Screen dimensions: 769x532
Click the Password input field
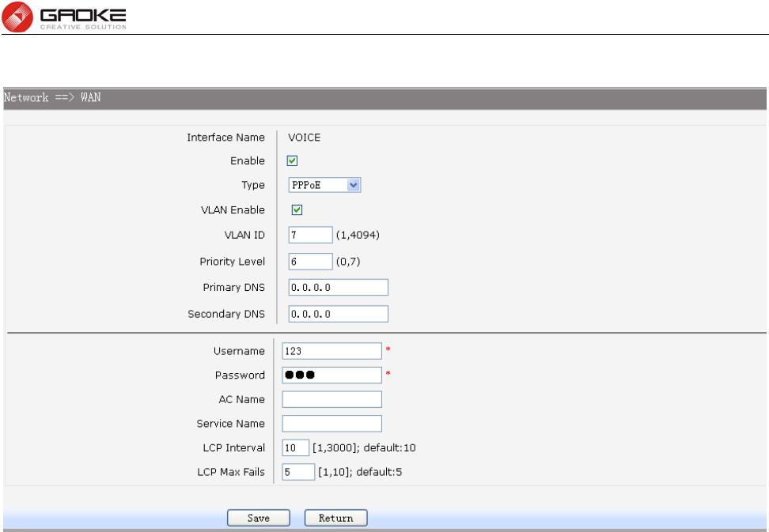pos(332,375)
